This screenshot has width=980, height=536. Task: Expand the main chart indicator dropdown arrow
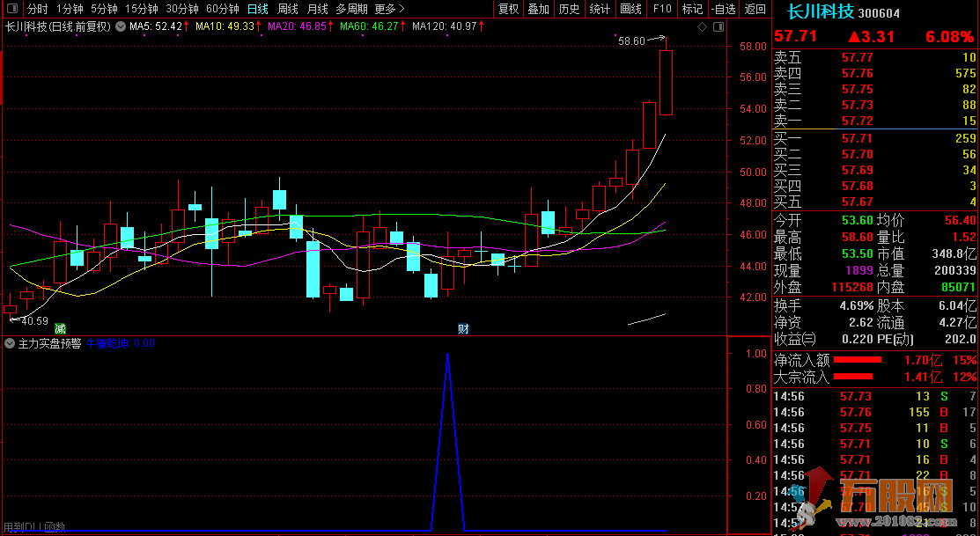pyautogui.click(x=120, y=26)
